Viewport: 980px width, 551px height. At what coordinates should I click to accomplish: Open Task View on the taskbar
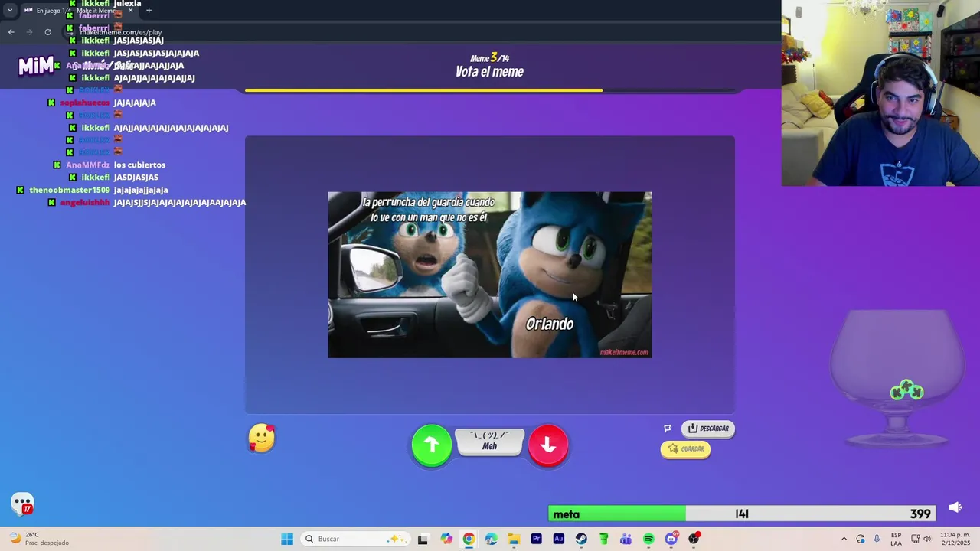423,539
